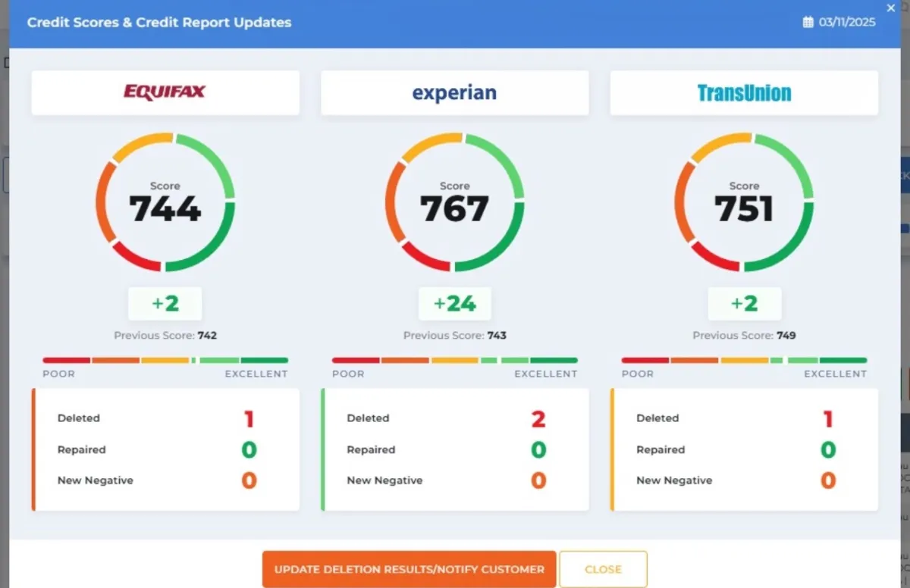Click Repaired count 0 in Experian card

[538, 449]
